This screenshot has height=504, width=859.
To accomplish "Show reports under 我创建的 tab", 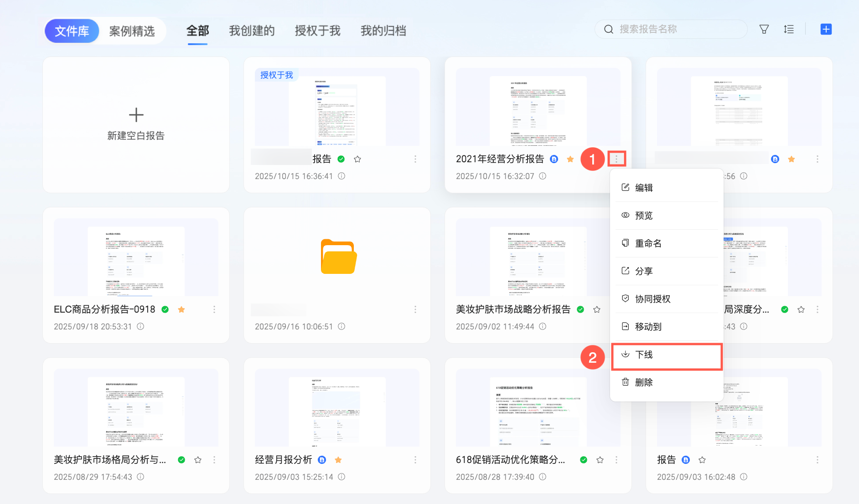I will point(252,31).
